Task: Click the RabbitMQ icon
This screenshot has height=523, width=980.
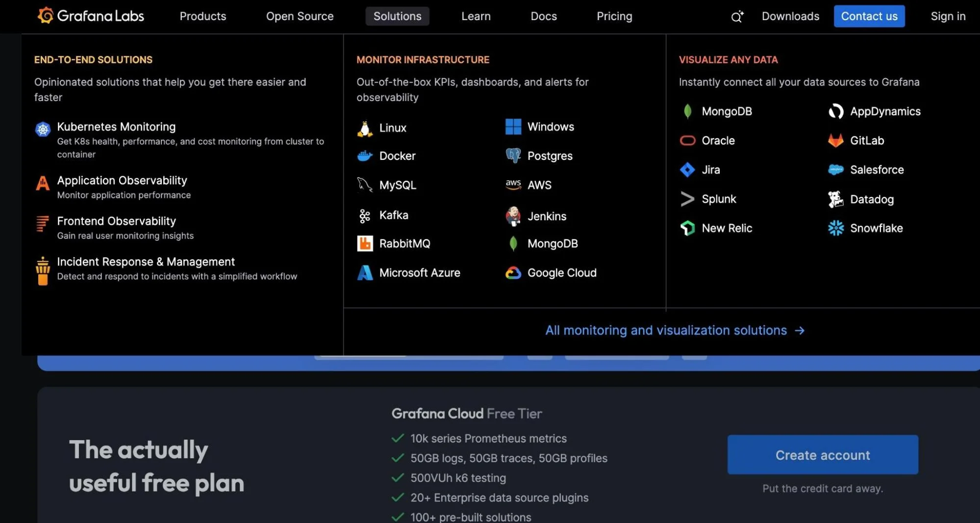Action: tap(365, 243)
